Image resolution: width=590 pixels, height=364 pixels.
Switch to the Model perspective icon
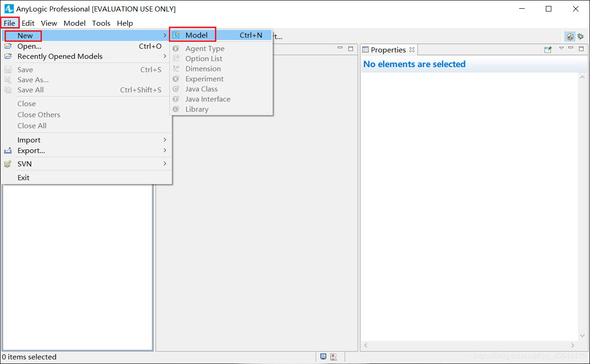[x=570, y=36]
